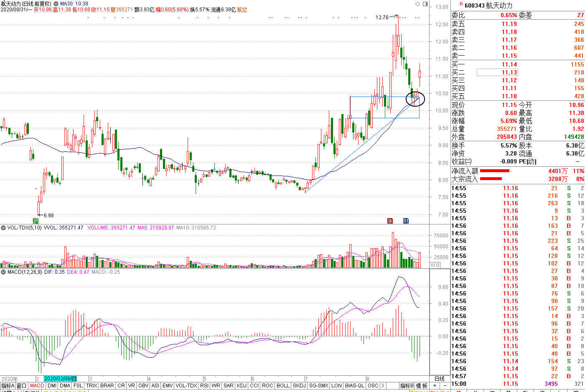Image resolution: width=585 pixels, height=392 pixels.
Task: Click the 卖五 ask price 11.19
Action: point(509,24)
